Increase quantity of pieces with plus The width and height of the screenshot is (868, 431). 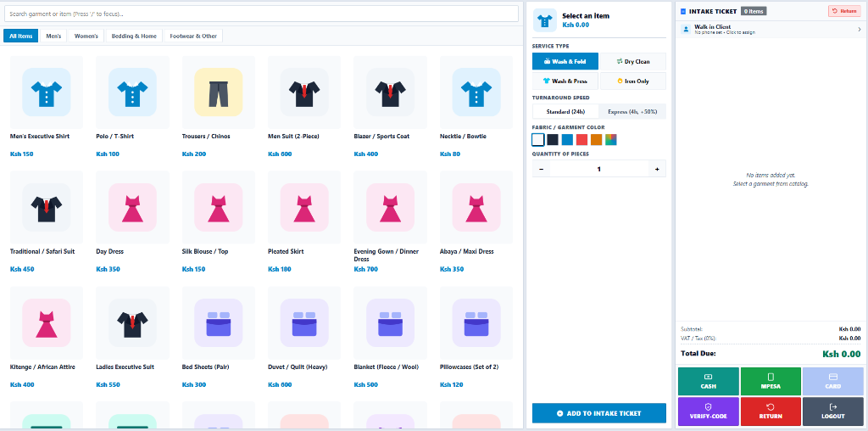tap(657, 169)
